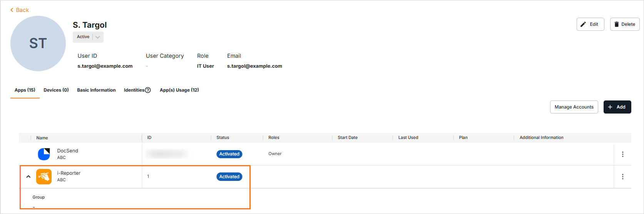Click the Manage Accounts button
644x214 pixels.
[x=574, y=107]
